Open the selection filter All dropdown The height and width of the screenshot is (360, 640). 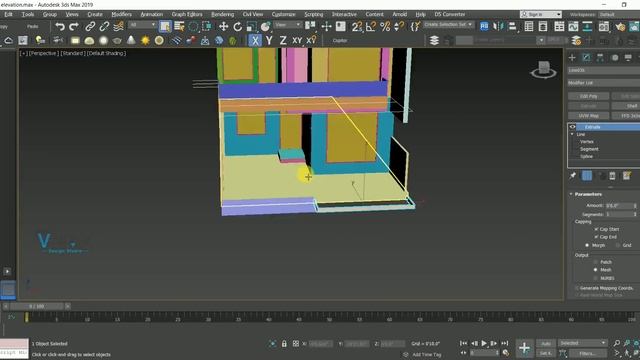142,25
